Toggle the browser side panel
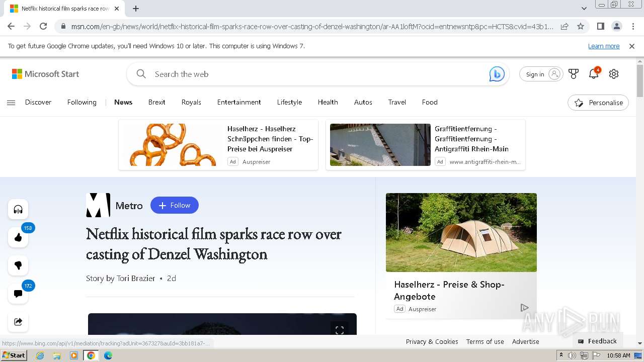This screenshot has height=362, width=644. point(600,26)
